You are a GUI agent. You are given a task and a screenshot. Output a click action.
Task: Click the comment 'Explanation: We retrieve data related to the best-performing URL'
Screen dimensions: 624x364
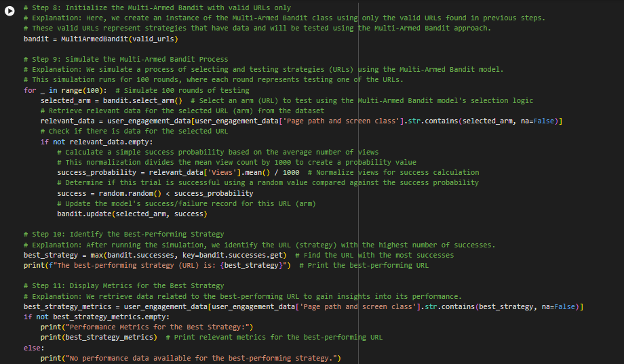coord(243,296)
